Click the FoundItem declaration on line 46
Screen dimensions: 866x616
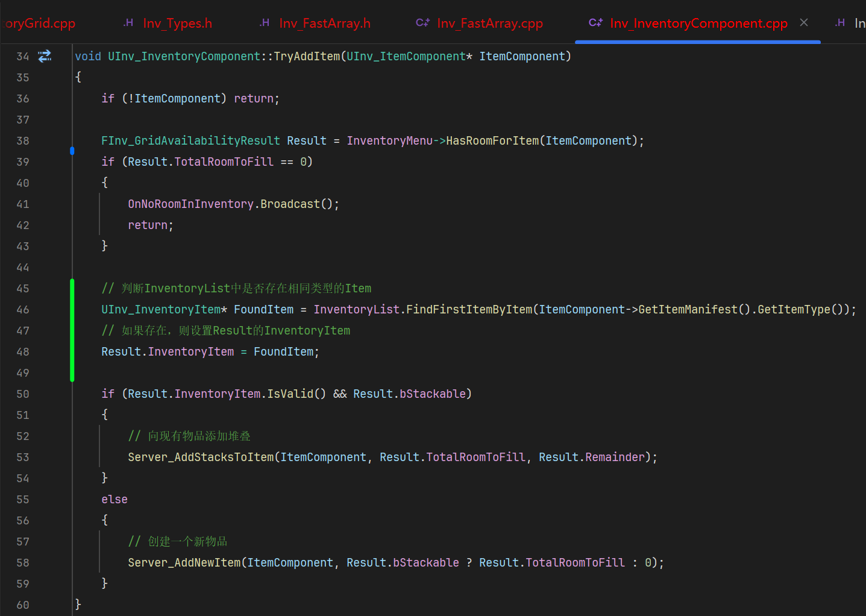click(263, 309)
